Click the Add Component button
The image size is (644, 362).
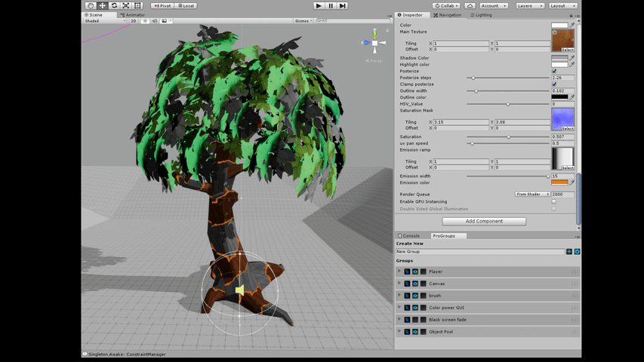pos(484,221)
